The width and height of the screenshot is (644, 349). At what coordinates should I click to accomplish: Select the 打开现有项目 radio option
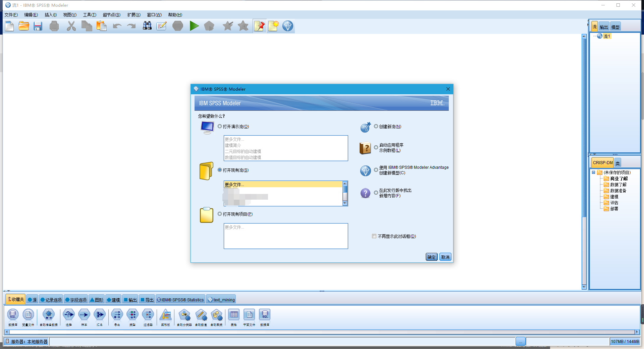click(x=220, y=214)
